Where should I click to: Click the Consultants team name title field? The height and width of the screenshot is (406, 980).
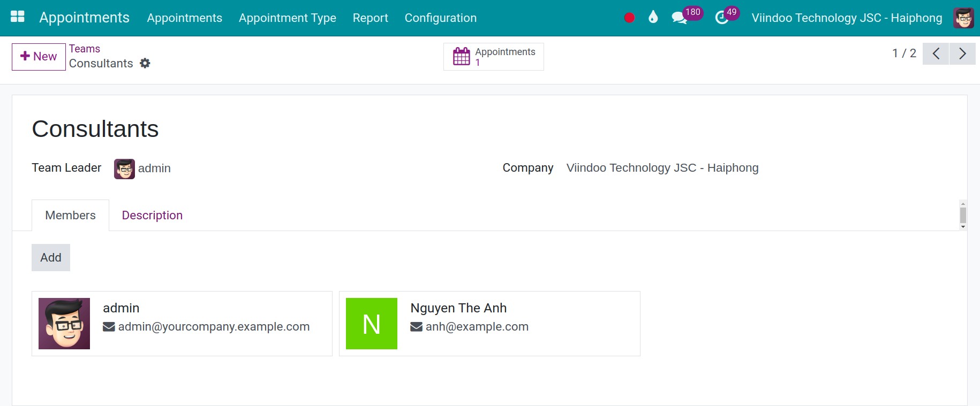[95, 129]
